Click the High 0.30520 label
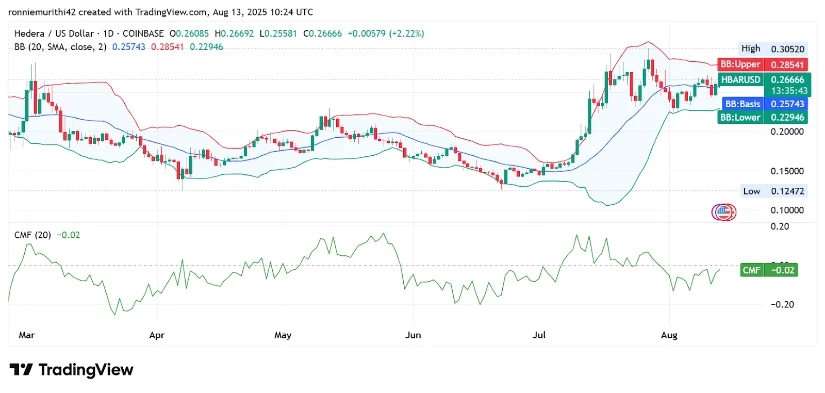Viewport: 825px width, 393px height. pos(772,48)
